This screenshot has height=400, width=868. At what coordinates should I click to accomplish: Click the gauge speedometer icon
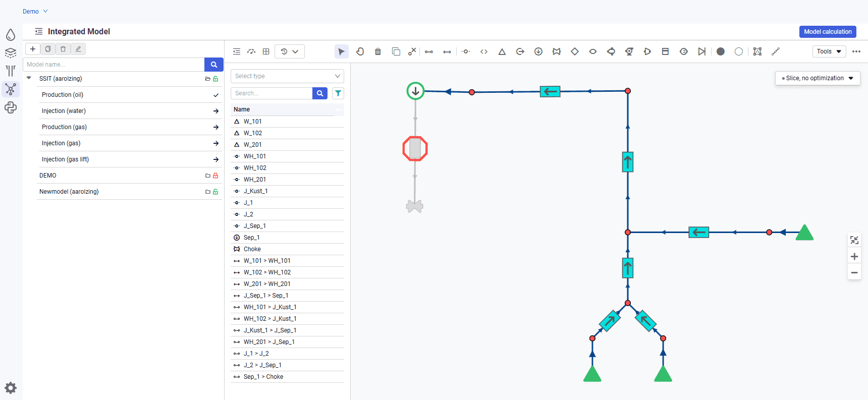pyautogui.click(x=251, y=51)
